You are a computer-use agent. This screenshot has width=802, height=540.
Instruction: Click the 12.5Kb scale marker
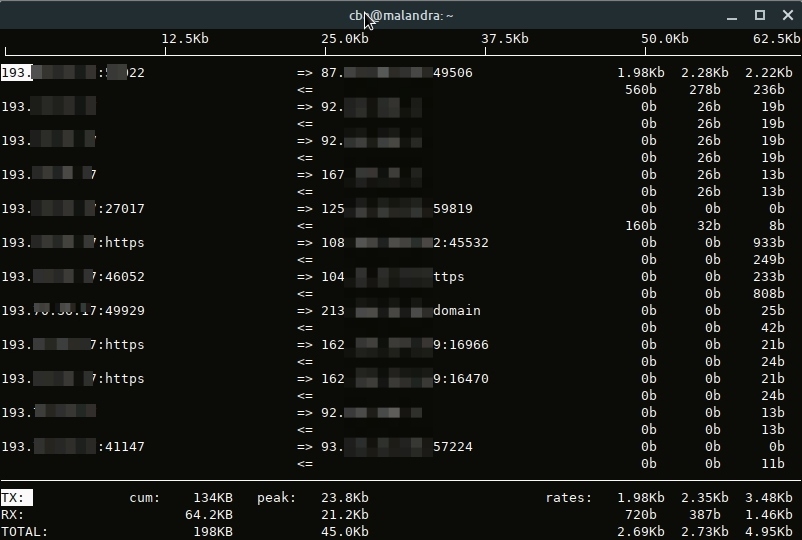click(x=185, y=39)
